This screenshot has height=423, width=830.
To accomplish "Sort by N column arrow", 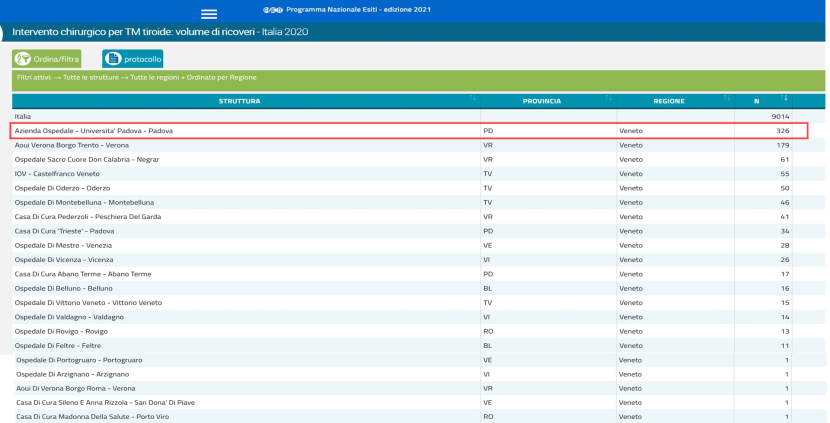I will (x=785, y=98).
